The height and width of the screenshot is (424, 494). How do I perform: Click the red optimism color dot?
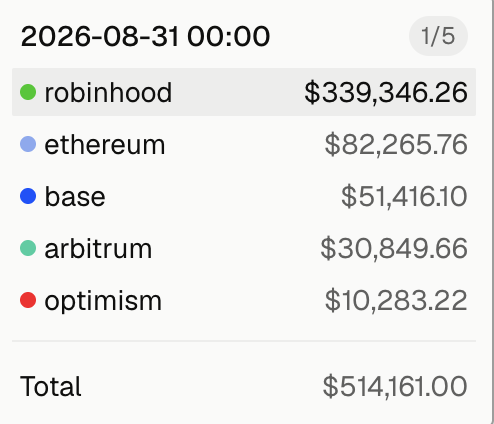pos(28,300)
